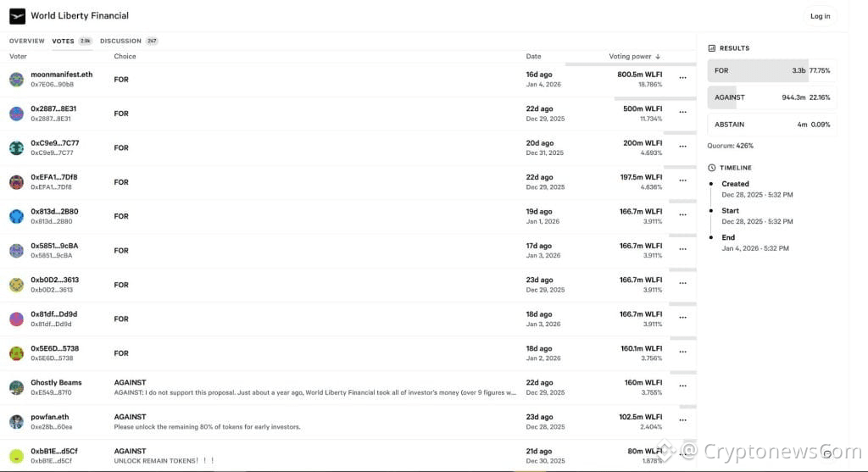Viewport: 868px width, 472px height.
Task: Click the 0x2887...8E31 voter avatar
Action: [16, 114]
